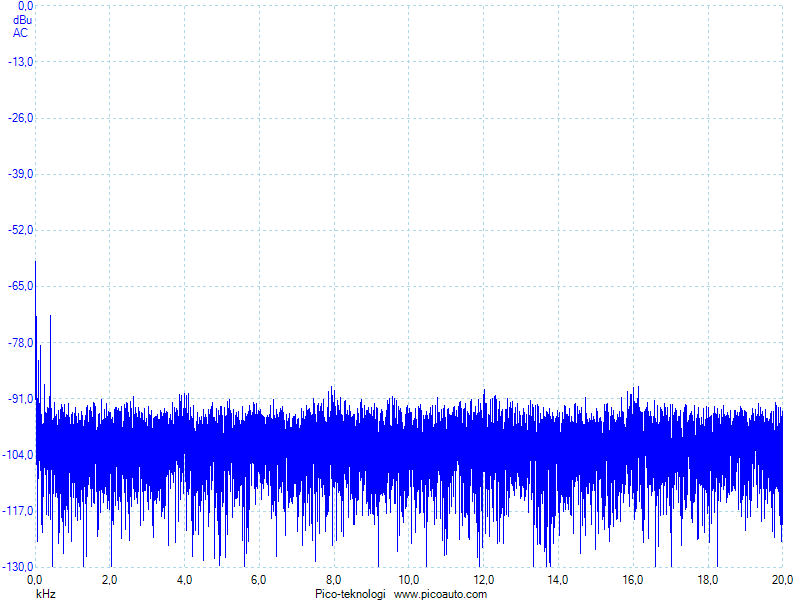
Task: Click the -91,0 amplitude axis label
Action: [20, 398]
